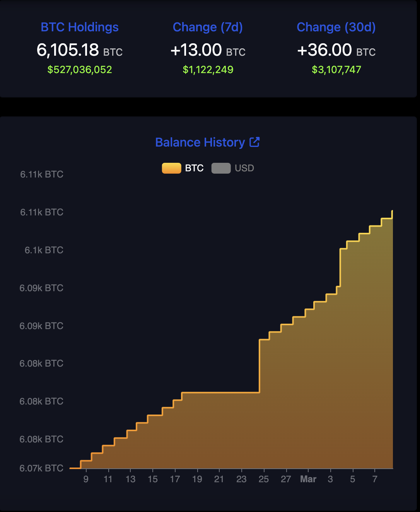
Task: Click the Change (30d) header
Action: [336, 27]
